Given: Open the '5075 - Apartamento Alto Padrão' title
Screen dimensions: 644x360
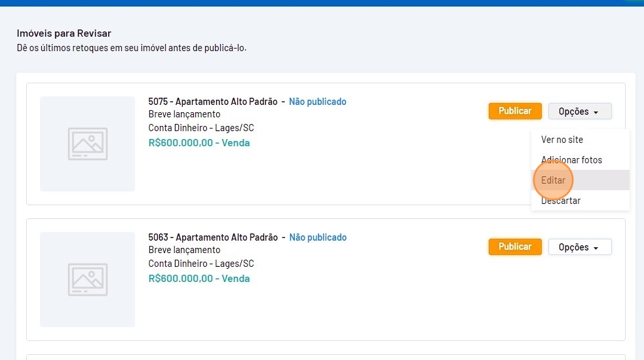Looking at the screenshot, I should coord(213,102).
